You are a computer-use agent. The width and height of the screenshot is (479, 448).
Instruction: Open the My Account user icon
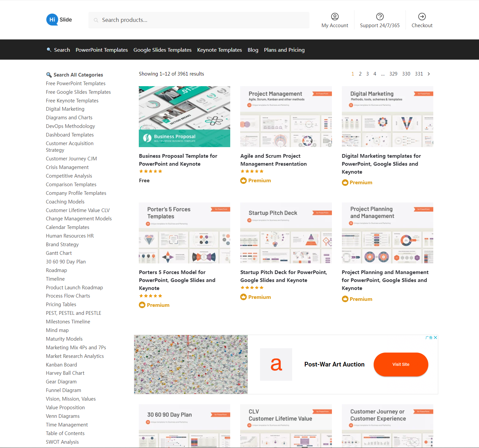[x=335, y=17]
